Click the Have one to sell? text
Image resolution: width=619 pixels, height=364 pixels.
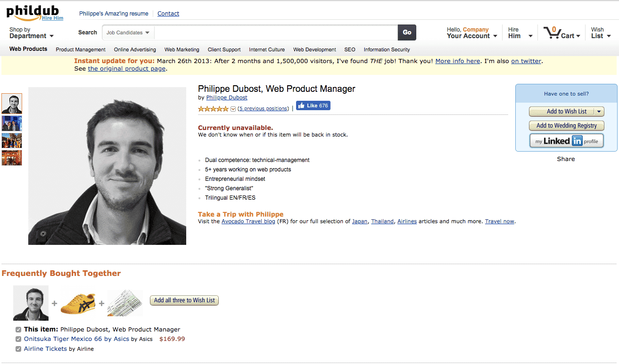click(566, 94)
